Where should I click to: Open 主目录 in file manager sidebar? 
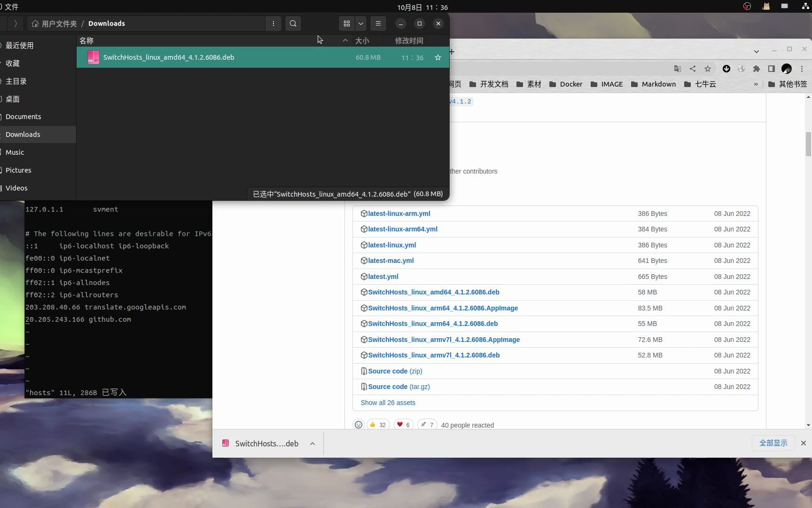coord(38,81)
